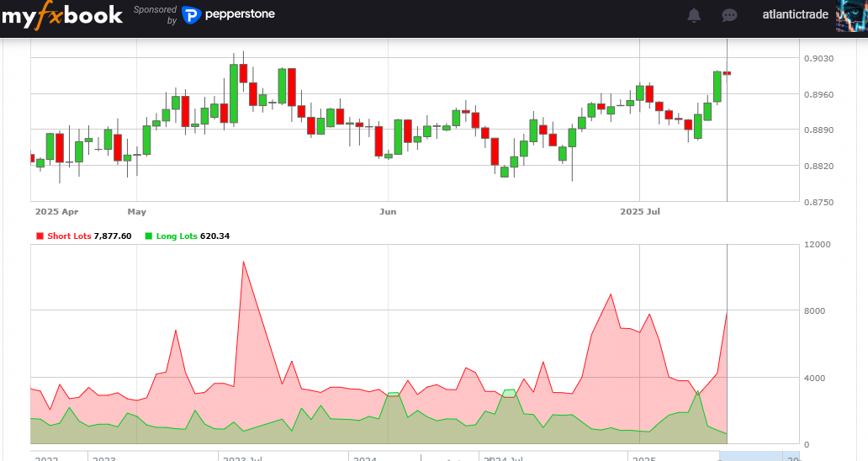Click the 0.8750 price label
Viewport: 868px width, 461px height.
pyautogui.click(x=818, y=203)
